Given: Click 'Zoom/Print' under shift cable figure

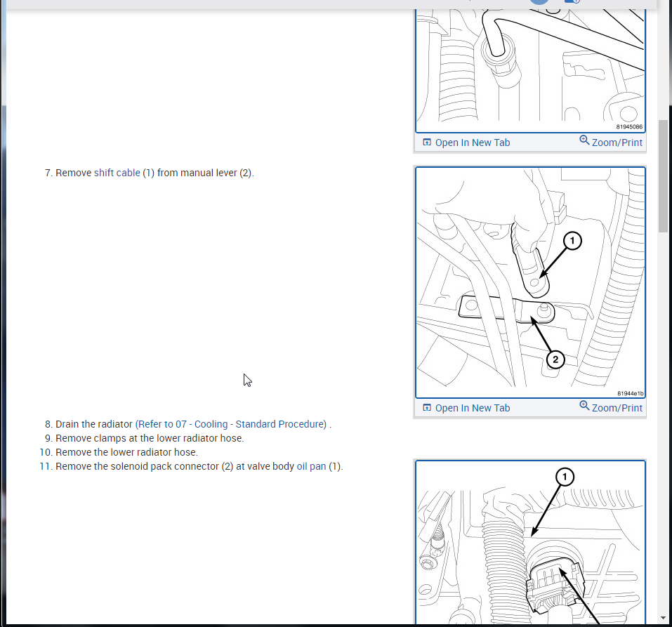Looking at the screenshot, I should pyautogui.click(x=617, y=408).
